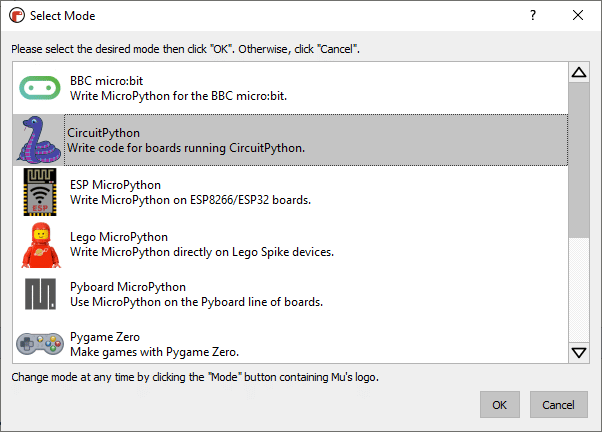The image size is (602, 432).
Task: Click the question mark help button
Action: [533, 15]
